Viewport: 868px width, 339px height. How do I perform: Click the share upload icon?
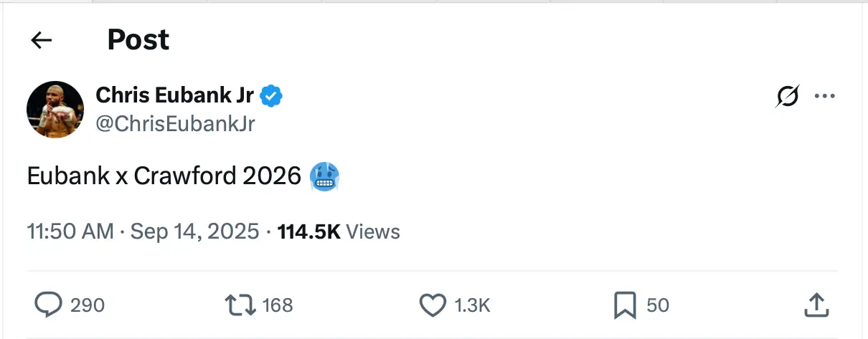point(816,305)
